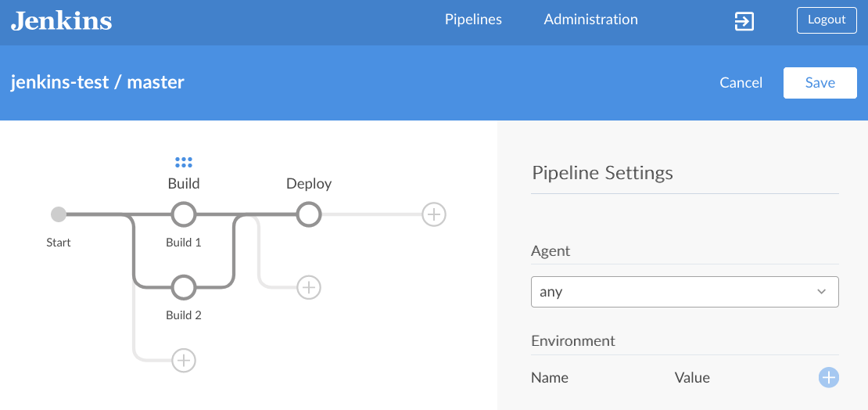
Task: Select the Build 2 stage node
Action: pos(184,287)
